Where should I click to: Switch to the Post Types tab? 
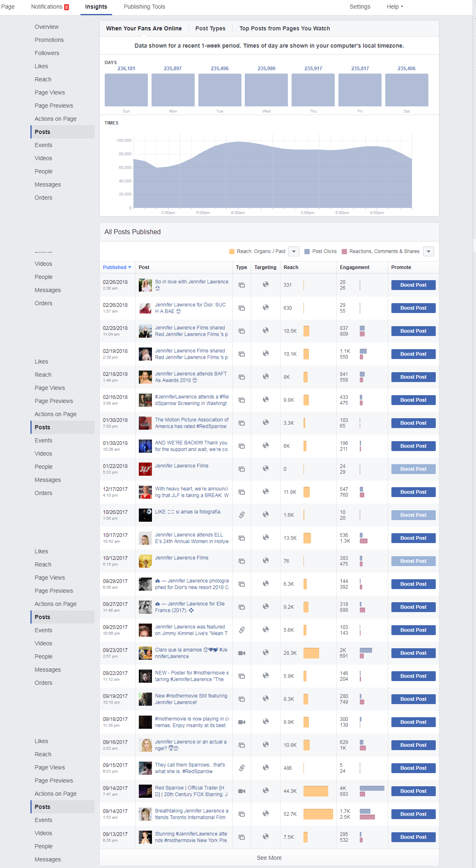point(210,28)
